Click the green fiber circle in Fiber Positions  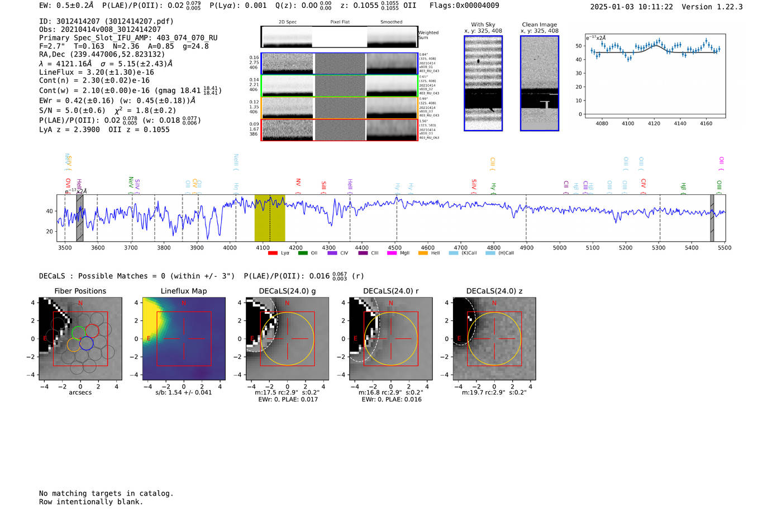79,333
